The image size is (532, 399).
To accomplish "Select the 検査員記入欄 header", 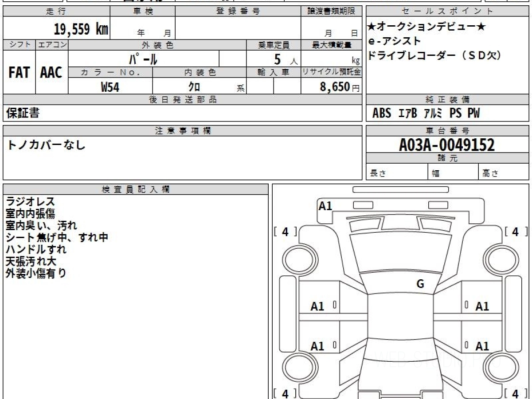I will tap(136, 189).
